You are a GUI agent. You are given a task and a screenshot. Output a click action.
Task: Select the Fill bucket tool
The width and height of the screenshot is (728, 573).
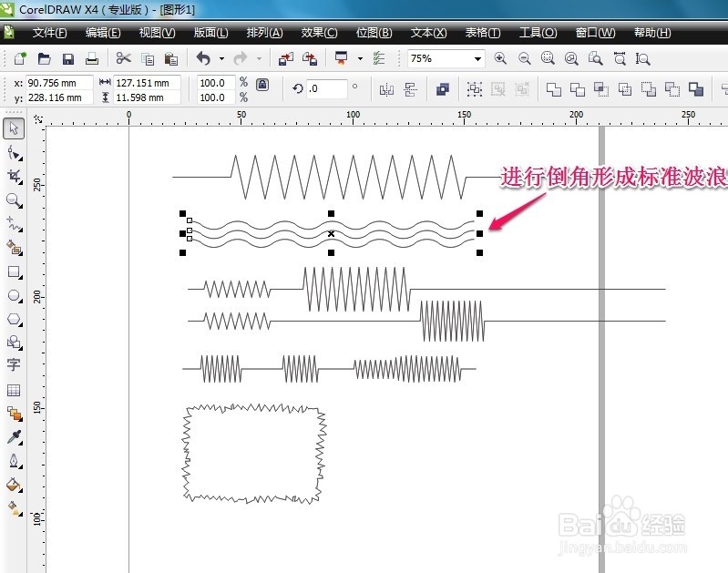tap(14, 486)
